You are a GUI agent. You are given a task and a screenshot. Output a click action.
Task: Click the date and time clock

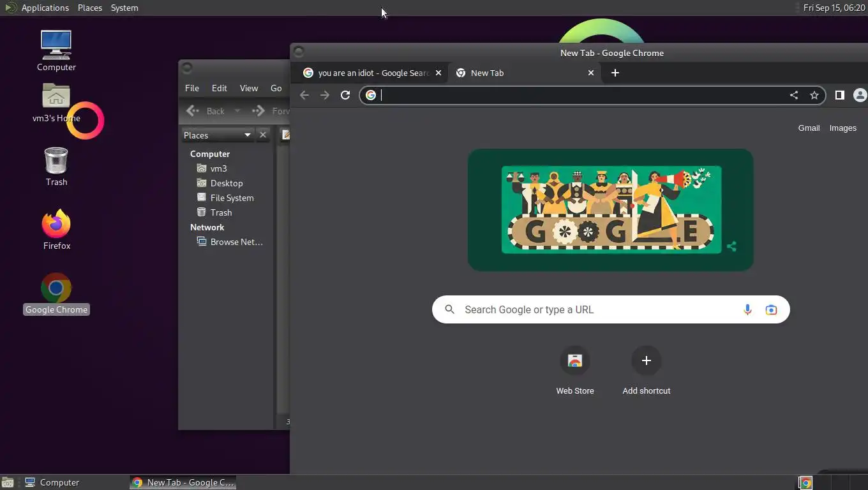834,8
